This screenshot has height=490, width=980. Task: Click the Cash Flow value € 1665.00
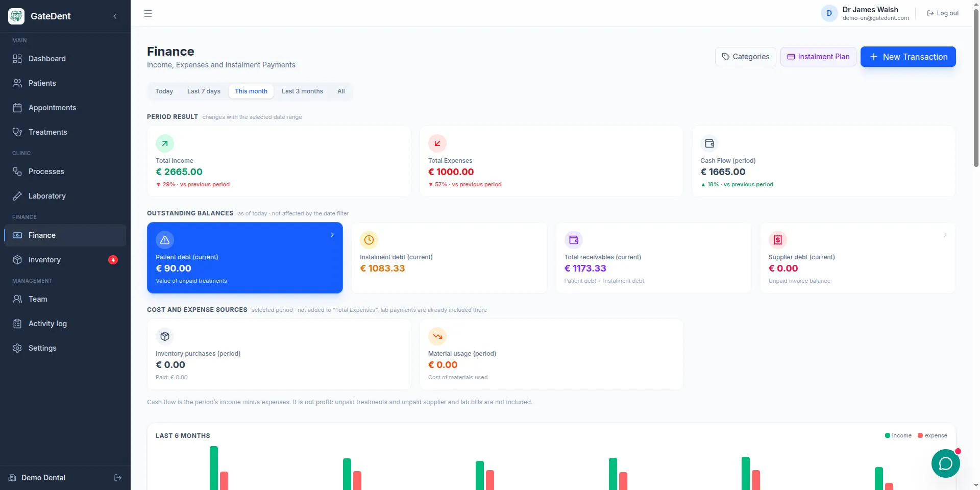[x=723, y=172]
